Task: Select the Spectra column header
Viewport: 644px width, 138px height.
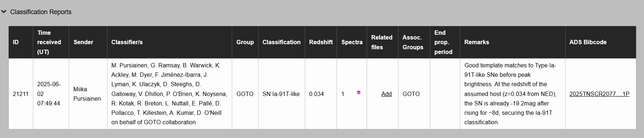Action: [352, 42]
